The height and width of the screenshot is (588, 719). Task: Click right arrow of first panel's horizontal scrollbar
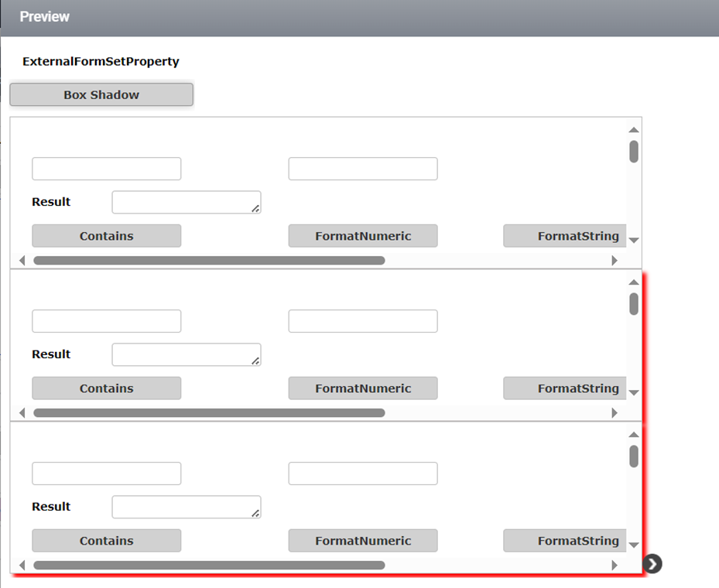(x=615, y=260)
